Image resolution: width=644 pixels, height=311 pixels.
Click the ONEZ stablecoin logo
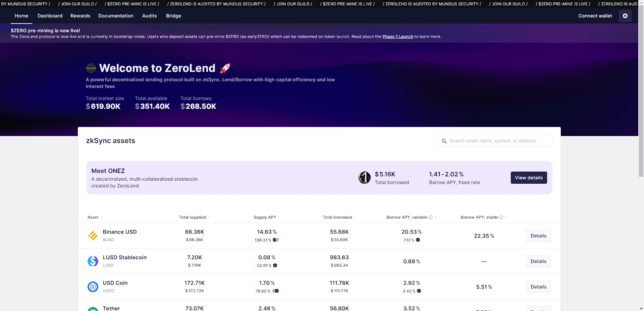(x=365, y=178)
